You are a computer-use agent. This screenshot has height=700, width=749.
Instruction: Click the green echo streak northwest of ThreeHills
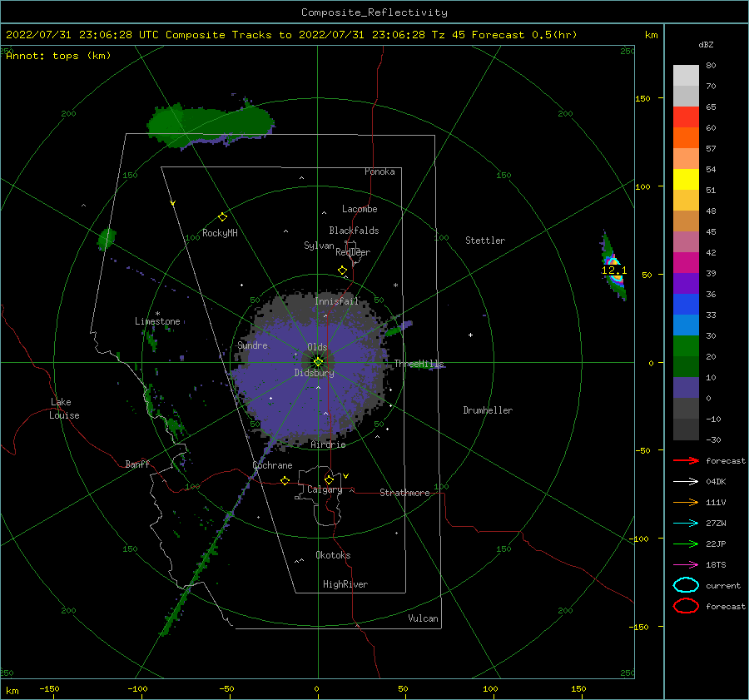click(398, 330)
